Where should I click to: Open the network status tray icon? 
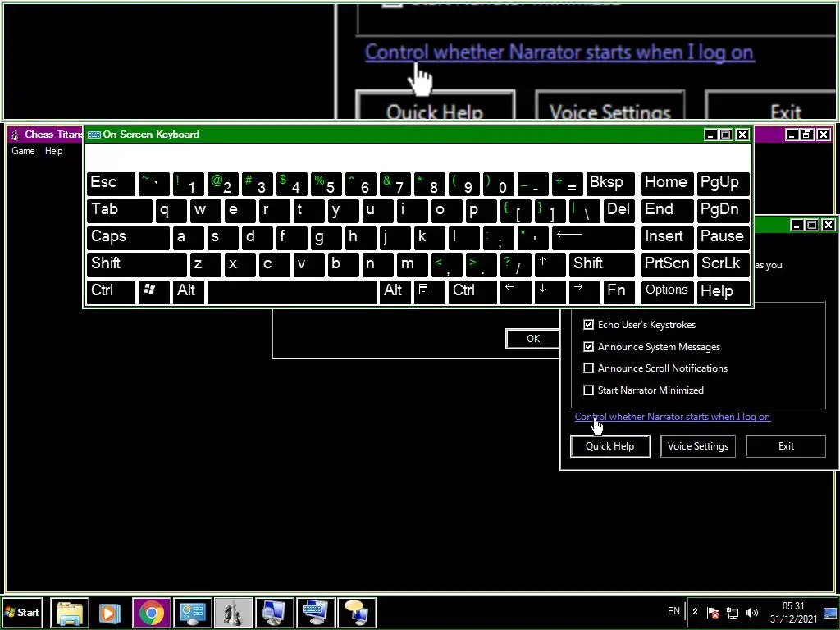733,612
